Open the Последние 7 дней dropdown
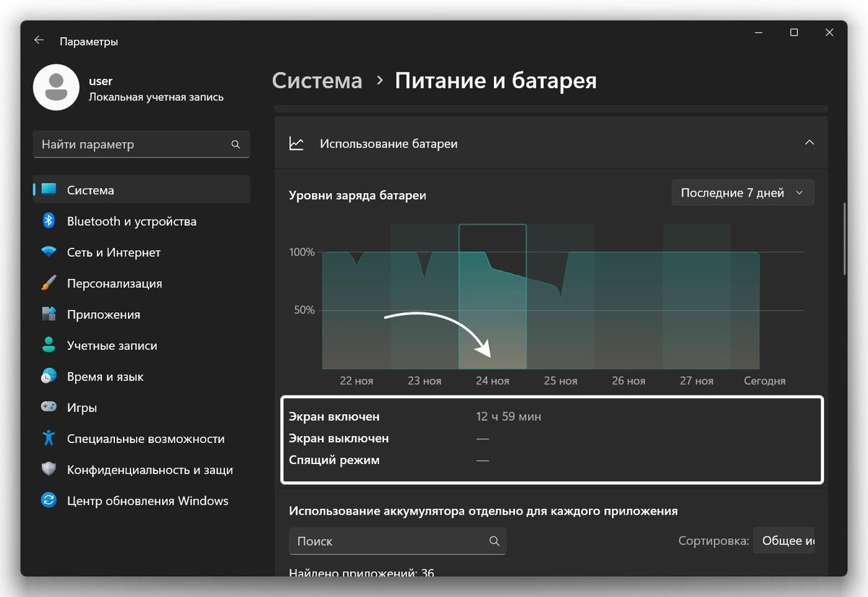The height and width of the screenshot is (597, 868). point(743,192)
